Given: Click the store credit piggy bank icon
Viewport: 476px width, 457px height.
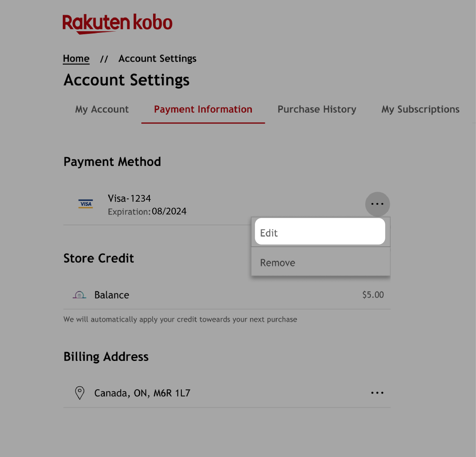Looking at the screenshot, I should coord(80,294).
